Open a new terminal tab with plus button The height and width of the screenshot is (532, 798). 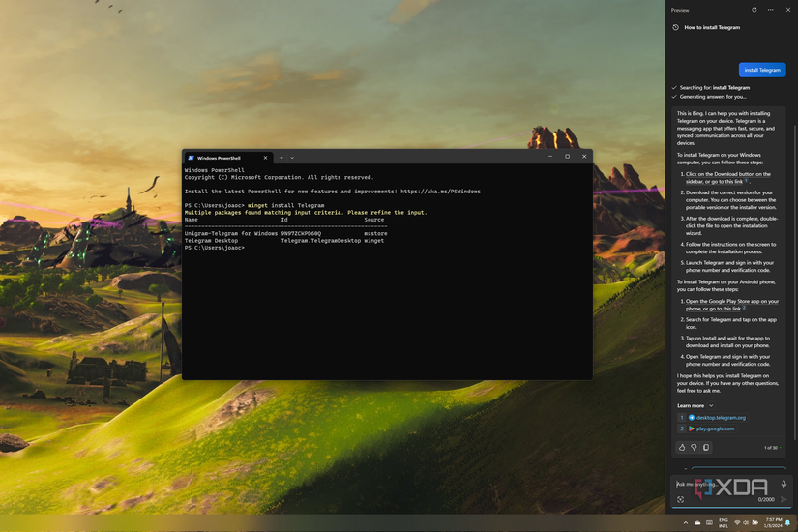(281, 158)
